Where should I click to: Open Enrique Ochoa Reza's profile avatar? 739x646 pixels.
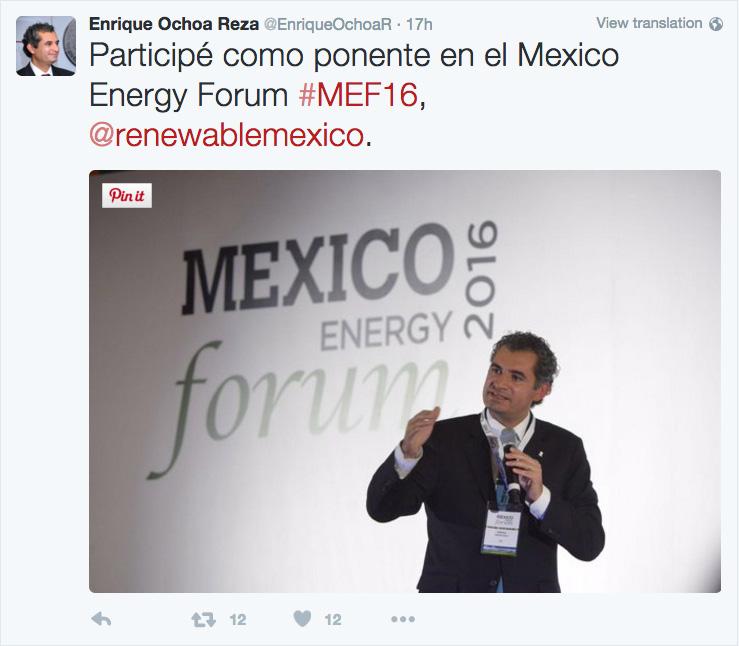click(x=46, y=46)
